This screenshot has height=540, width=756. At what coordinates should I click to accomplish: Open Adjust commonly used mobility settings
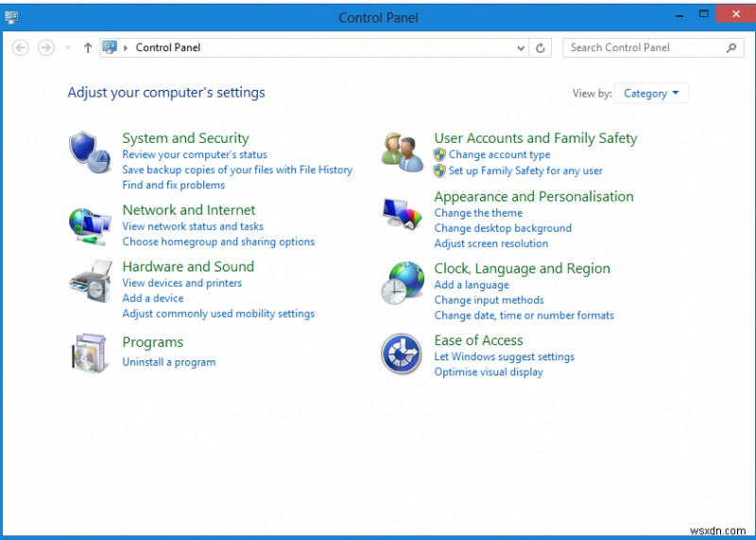(x=218, y=314)
